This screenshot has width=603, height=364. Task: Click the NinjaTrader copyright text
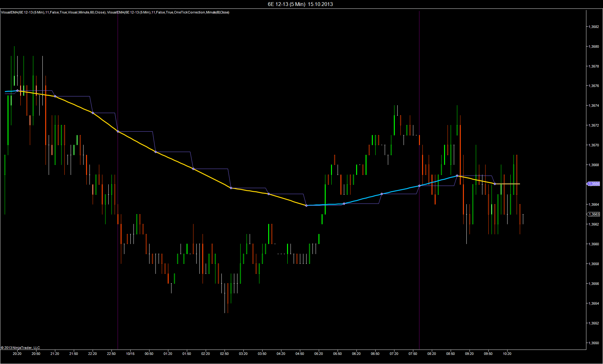pos(20,348)
